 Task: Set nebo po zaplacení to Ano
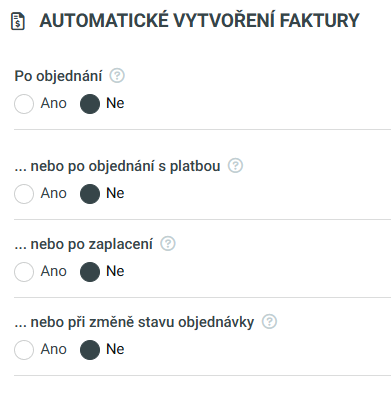click(x=24, y=272)
